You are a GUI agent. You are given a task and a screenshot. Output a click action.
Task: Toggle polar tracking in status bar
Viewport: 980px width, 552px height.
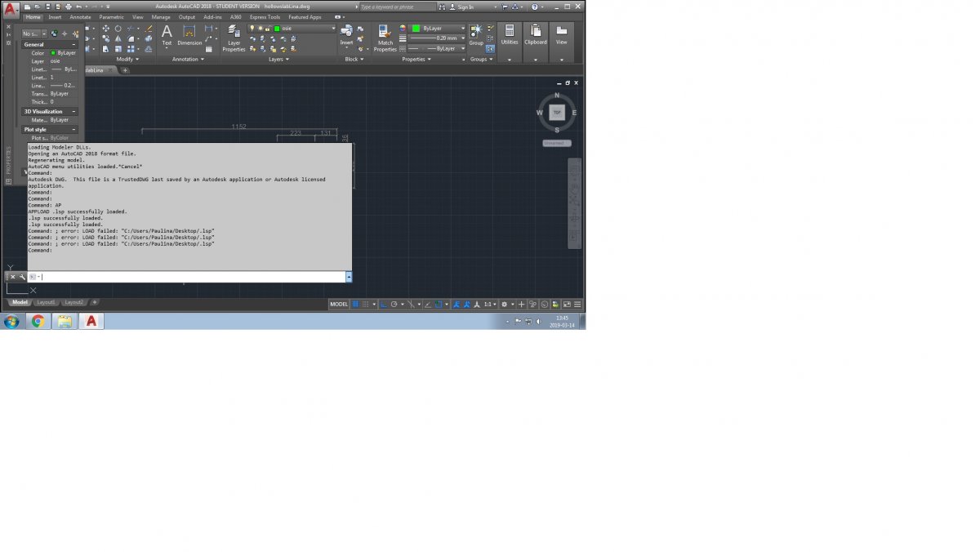(x=394, y=304)
